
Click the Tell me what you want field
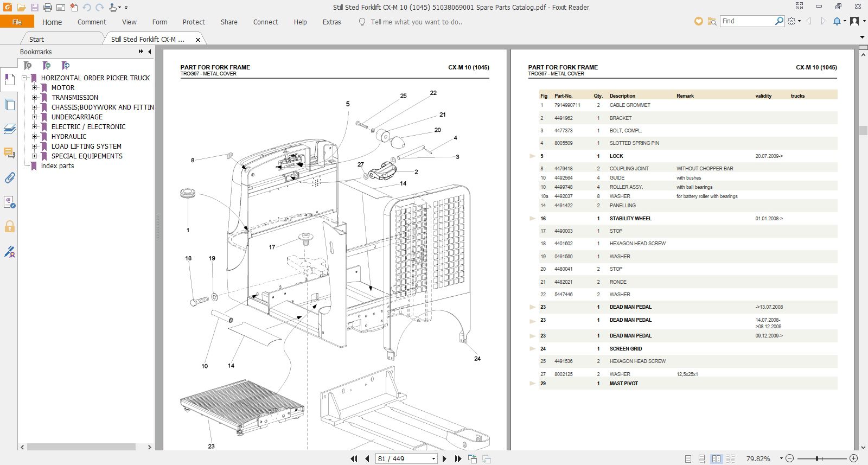tap(416, 22)
